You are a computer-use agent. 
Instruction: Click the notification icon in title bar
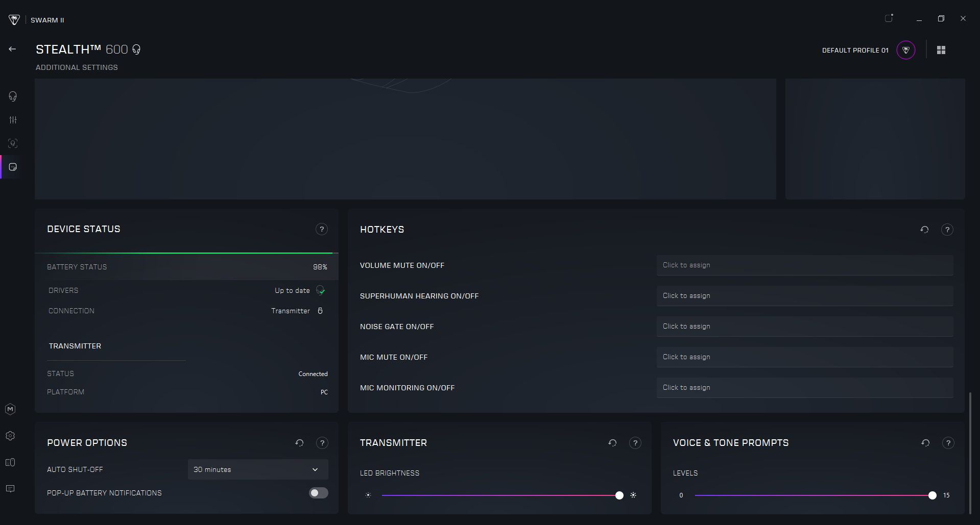[x=889, y=18]
